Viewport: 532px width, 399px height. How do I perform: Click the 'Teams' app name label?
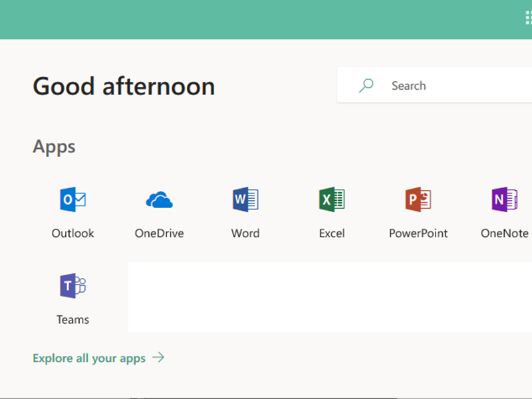(x=72, y=320)
